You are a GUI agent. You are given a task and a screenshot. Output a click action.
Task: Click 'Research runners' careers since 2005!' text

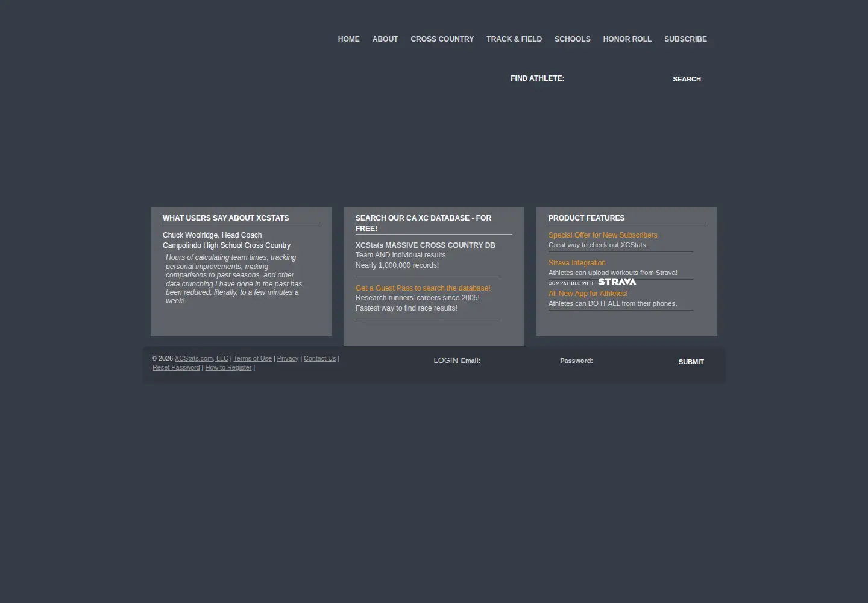click(418, 298)
